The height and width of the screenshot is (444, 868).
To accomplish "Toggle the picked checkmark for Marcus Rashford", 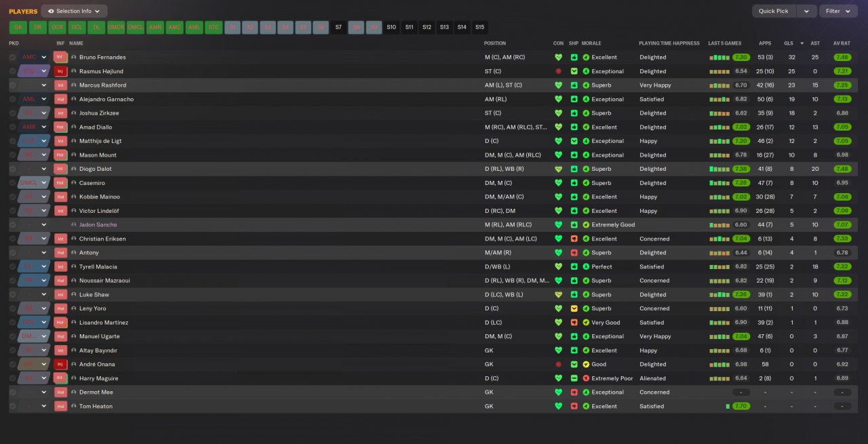I will [12, 85].
